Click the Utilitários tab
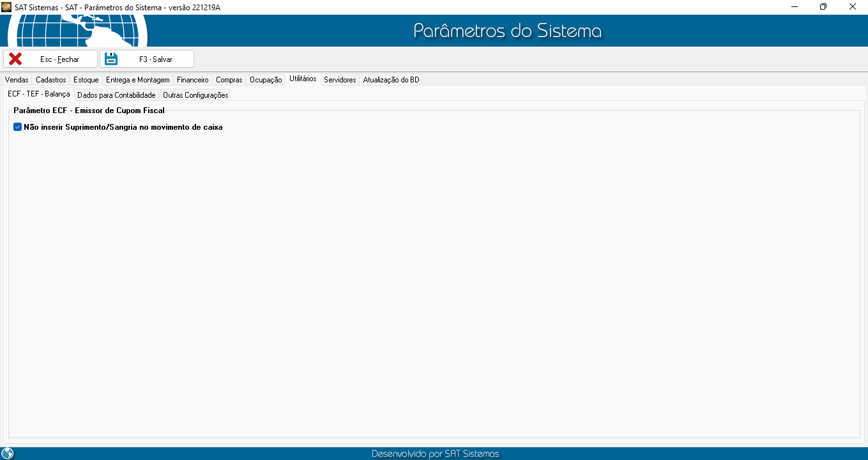Screen dimensions: 868x460 pyautogui.click(x=303, y=79)
